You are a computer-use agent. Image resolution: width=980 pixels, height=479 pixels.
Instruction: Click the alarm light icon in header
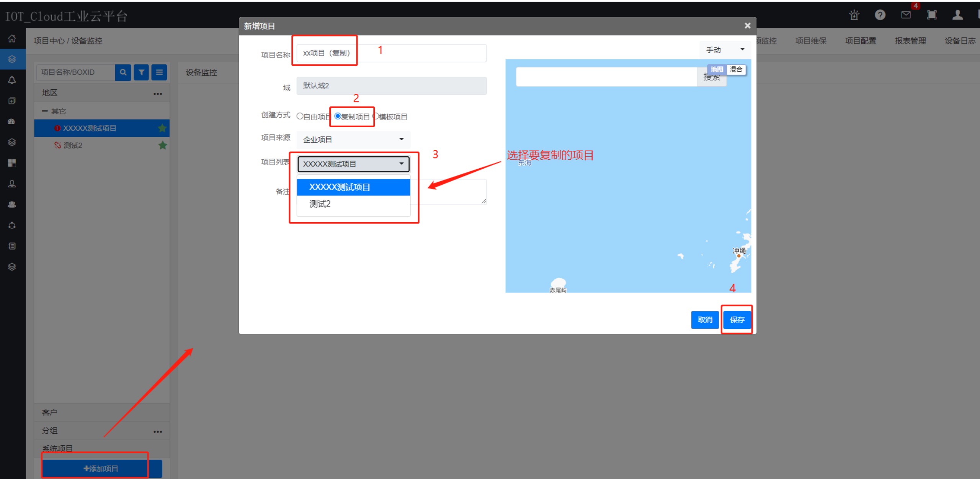854,15
